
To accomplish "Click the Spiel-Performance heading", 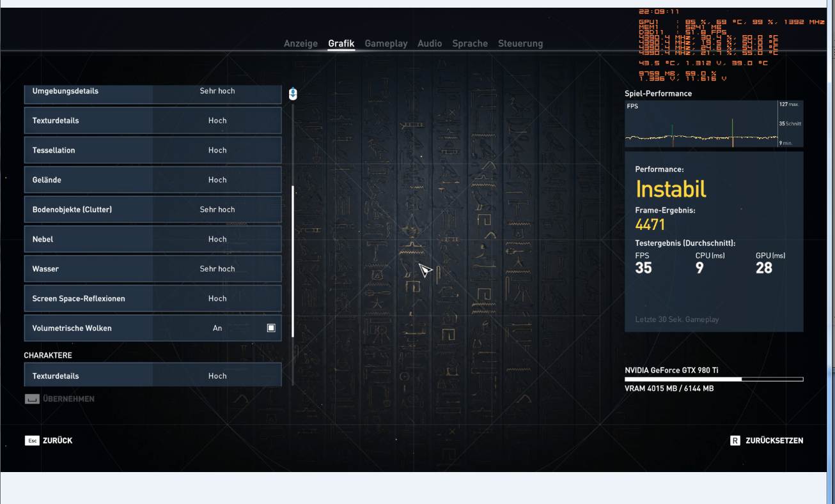I will [658, 94].
